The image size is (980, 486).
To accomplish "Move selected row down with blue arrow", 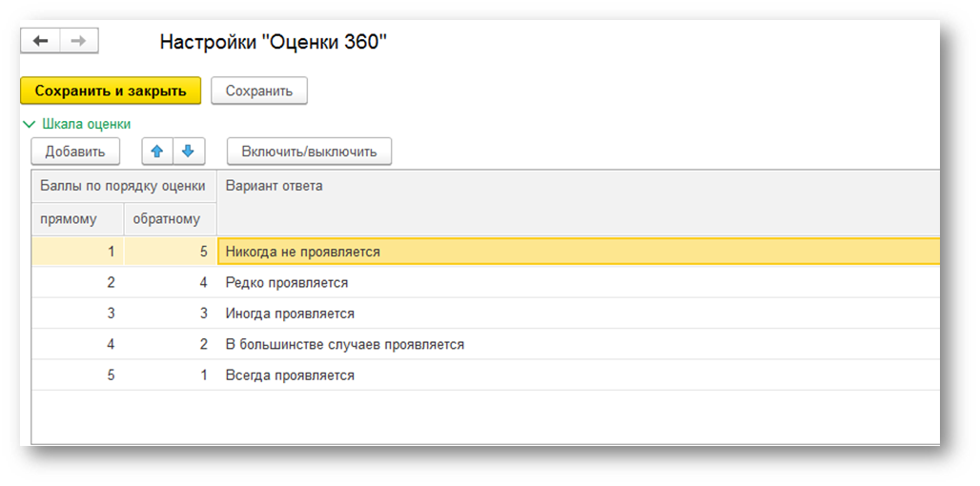I will point(189,152).
